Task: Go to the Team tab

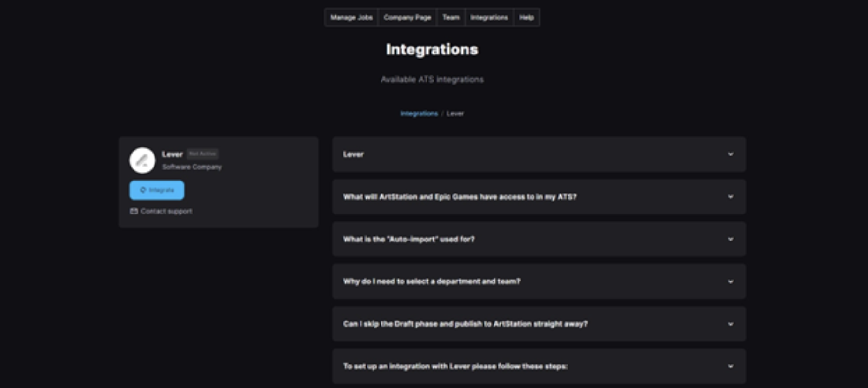Action: (x=451, y=18)
